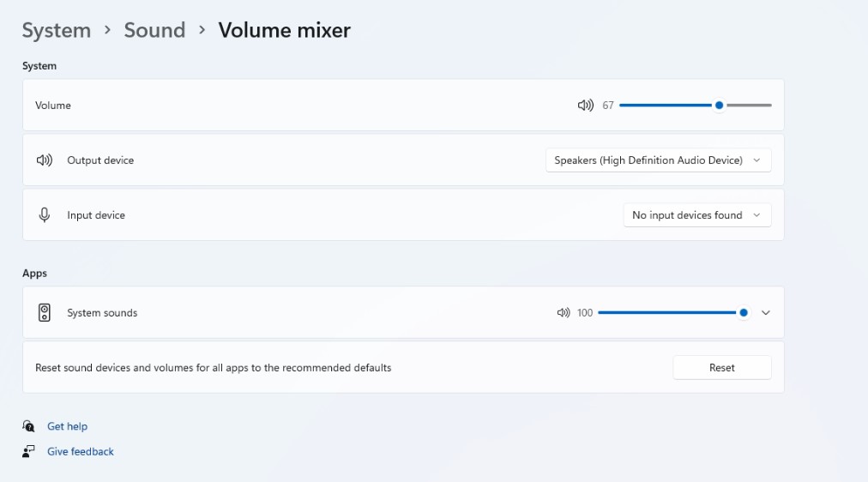Open the Give feedback link
Screen dimensions: 868x482
81,451
